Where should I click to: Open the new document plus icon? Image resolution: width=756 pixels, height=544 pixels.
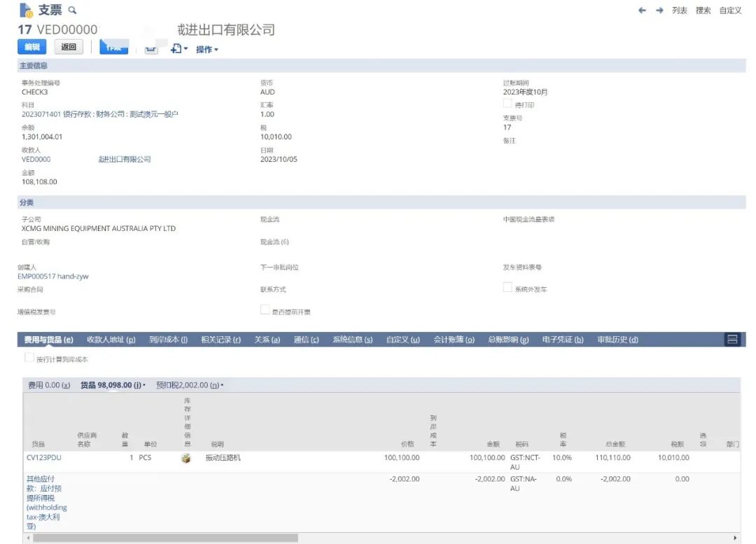point(176,49)
